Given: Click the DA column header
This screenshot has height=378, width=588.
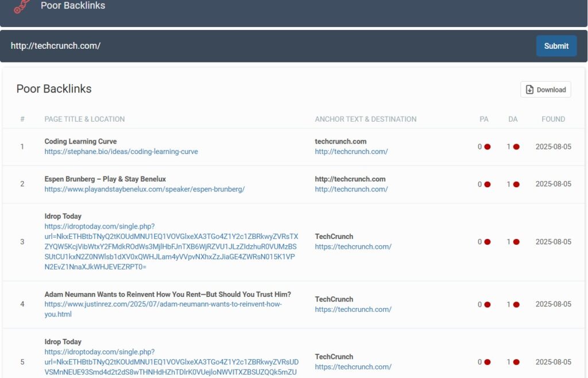Looking at the screenshot, I should click(x=513, y=119).
